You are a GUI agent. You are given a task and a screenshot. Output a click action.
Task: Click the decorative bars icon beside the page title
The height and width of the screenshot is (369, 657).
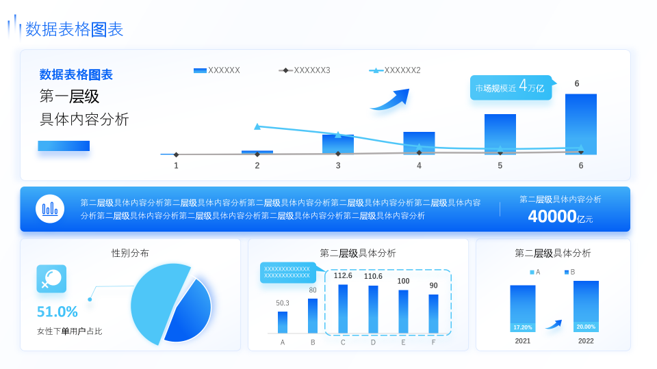pyautogui.click(x=14, y=28)
